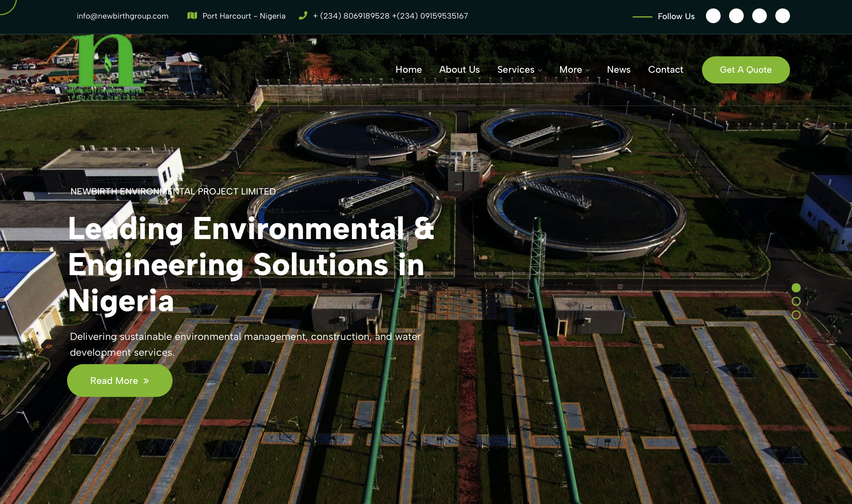Viewport: 852px width, 504px height.
Task: Click the phone number + (234) 8069189528
Action: (351, 16)
